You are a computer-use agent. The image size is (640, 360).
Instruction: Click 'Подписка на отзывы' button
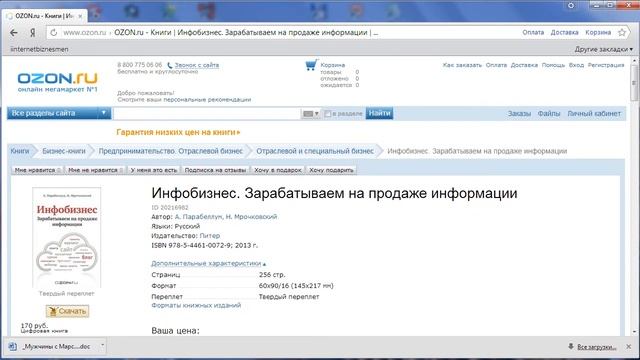[x=215, y=170]
